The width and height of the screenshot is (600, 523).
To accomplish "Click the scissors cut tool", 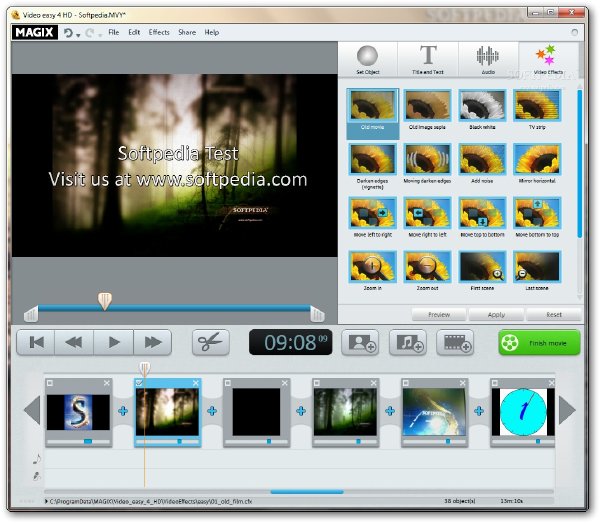I will (x=211, y=342).
